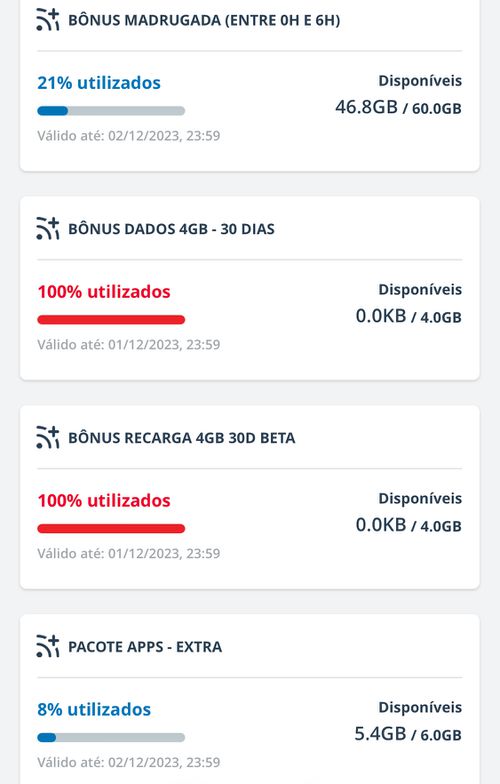Tap the Bônus Dados 4GB data-plus icon
Screen dimensions: 500x784
pyautogui.click(x=48, y=228)
